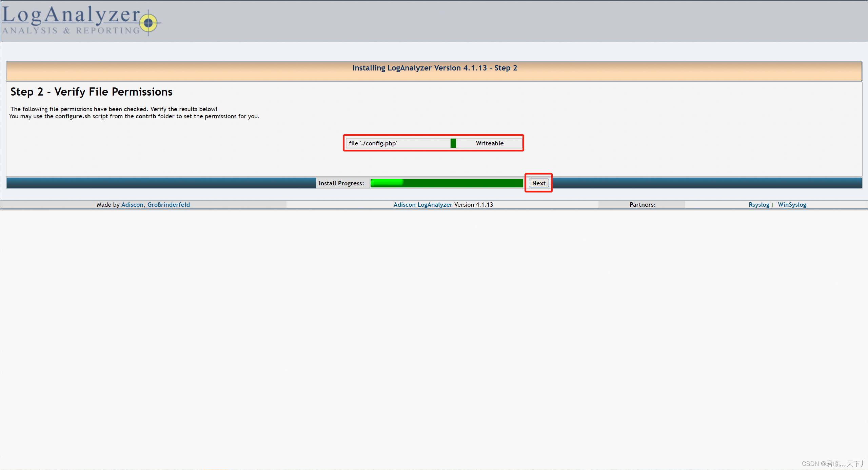Viewport: 868px width, 470px height.
Task: Open the WinSyslog partner link
Action: click(x=792, y=204)
